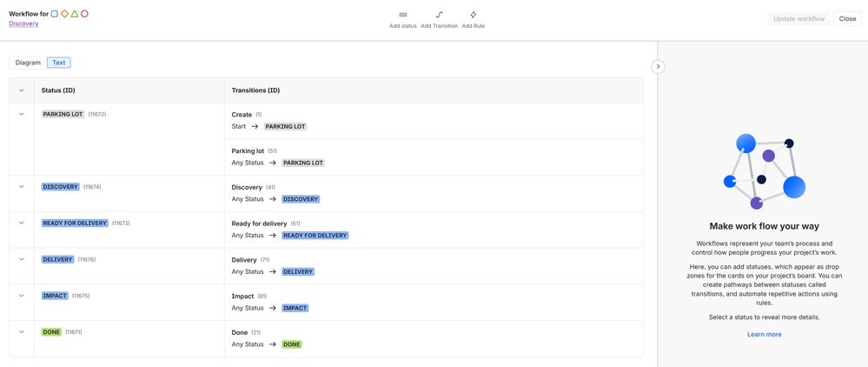868x367 pixels.
Task: Click the Parking lot transition name
Action: pyautogui.click(x=248, y=150)
